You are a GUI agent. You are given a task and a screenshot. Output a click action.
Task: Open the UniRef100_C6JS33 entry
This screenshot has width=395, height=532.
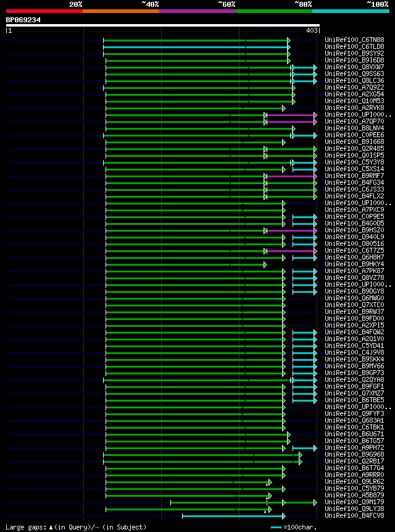click(354, 189)
